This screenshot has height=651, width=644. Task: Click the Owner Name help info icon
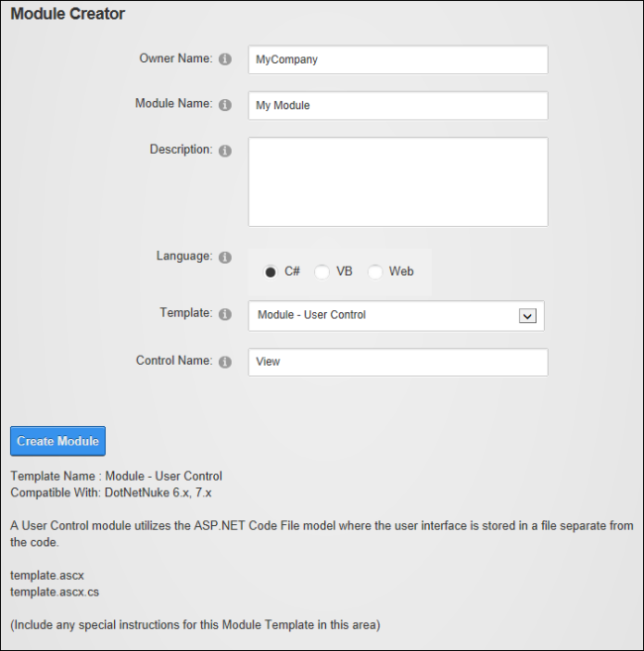coord(225,59)
